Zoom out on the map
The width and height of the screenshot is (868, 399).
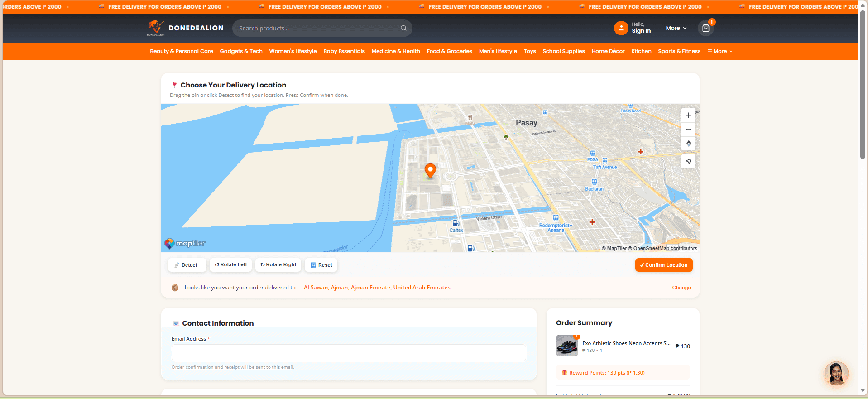[688, 130]
